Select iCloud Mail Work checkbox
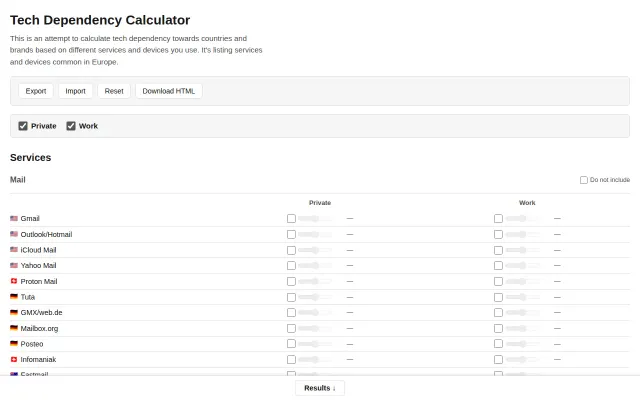Image resolution: width=640 pixels, height=400 pixels. [498, 250]
